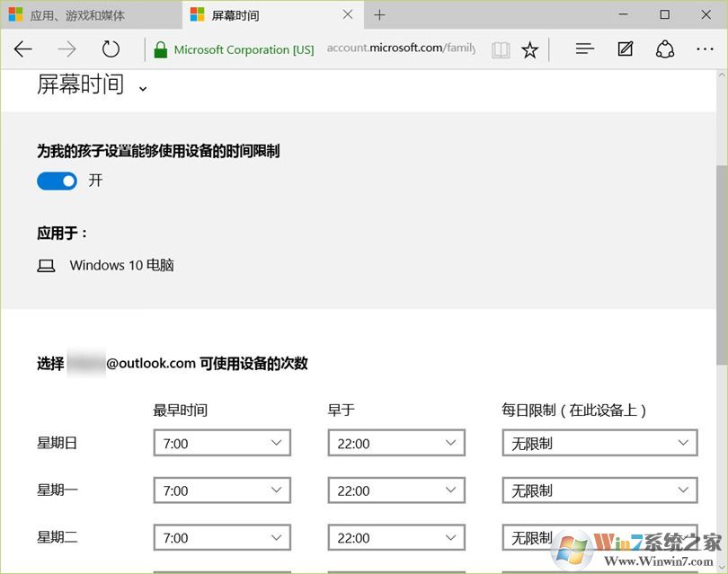Click the address bar URL field

(400, 49)
